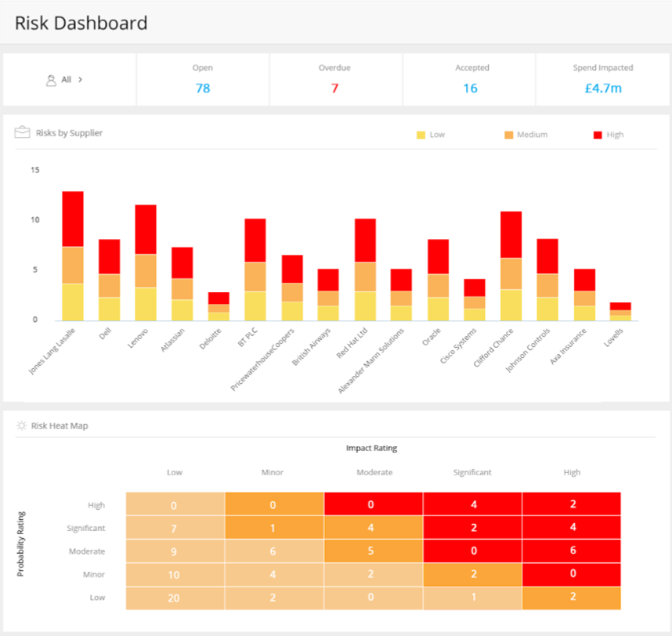Toggle the Low series in chart legend
Viewport: 672px width, 636px height.
pyautogui.click(x=430, y=135)
